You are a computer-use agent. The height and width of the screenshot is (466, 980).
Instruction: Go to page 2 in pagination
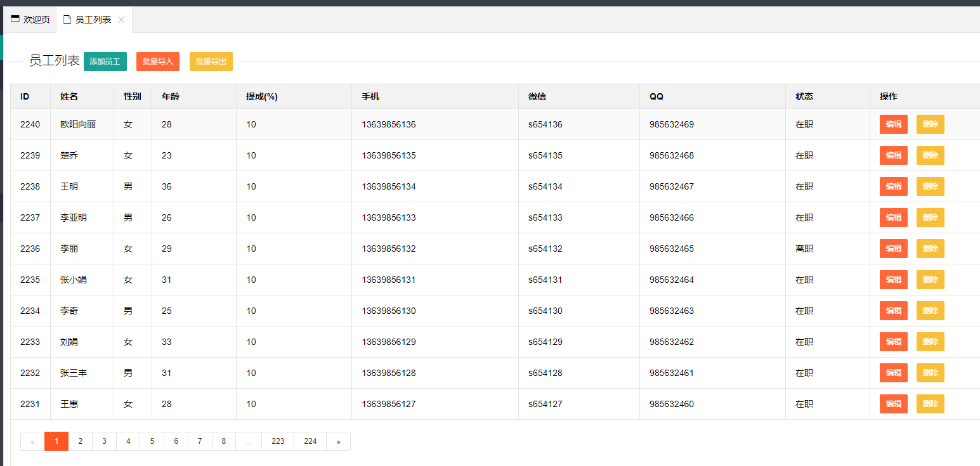point(80,441)
